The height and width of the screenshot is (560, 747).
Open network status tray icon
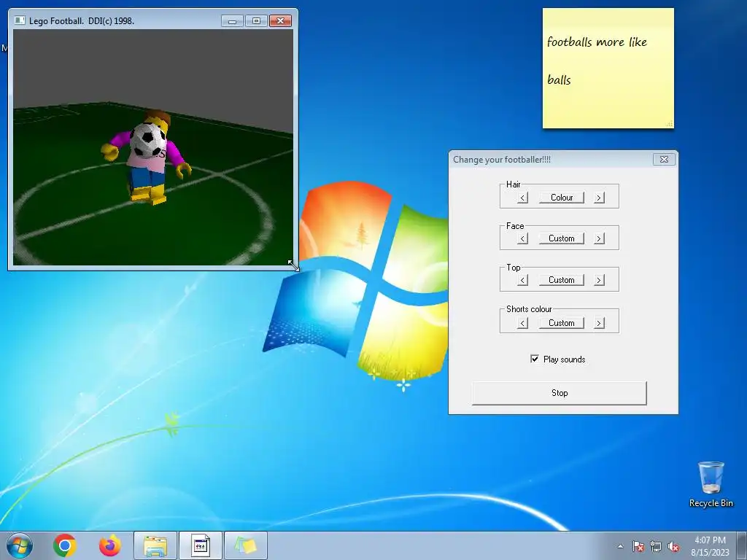[656, 546]
